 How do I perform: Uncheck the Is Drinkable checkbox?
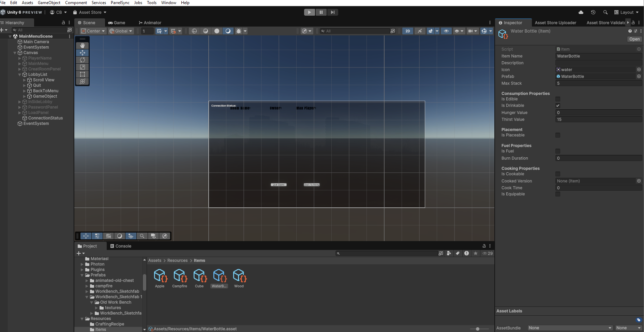tap(558, 106)
